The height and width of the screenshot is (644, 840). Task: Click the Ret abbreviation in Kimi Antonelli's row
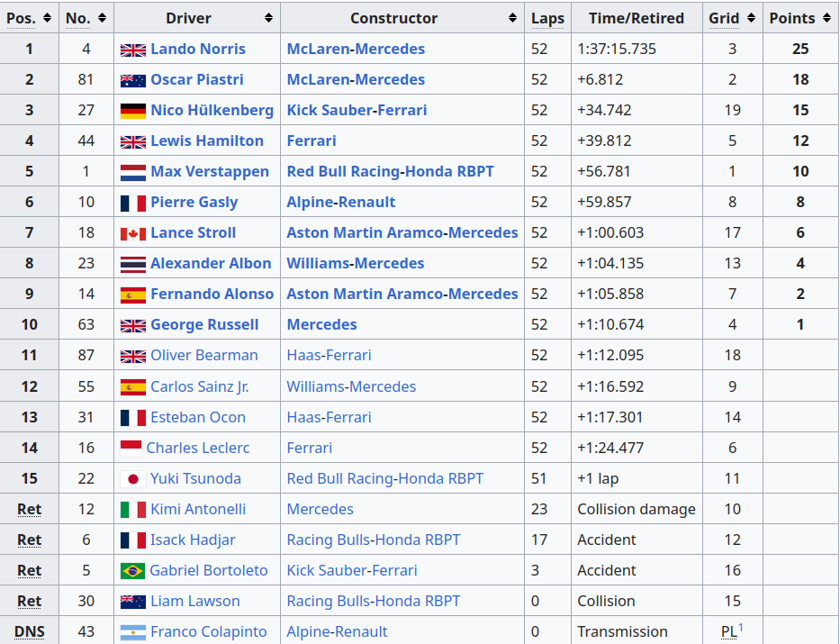30,510
